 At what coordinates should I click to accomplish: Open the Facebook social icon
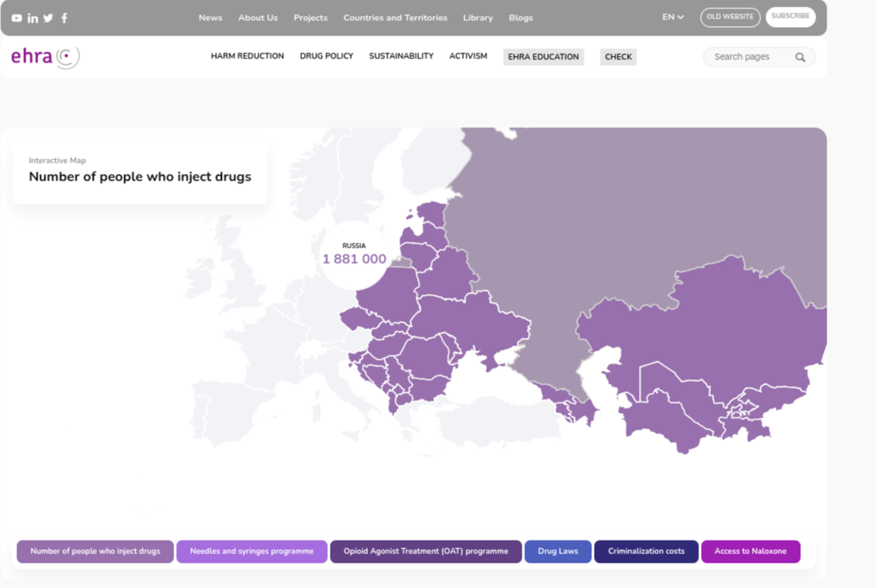click(x=65, y=18)
